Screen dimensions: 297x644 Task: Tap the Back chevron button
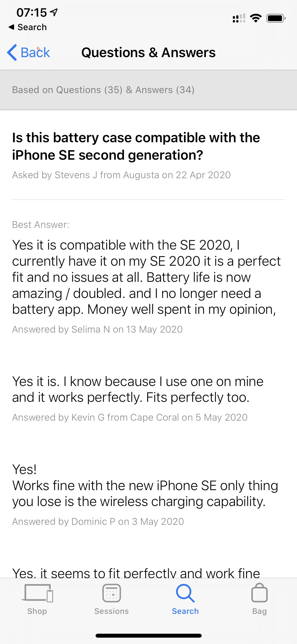[28, 52]
